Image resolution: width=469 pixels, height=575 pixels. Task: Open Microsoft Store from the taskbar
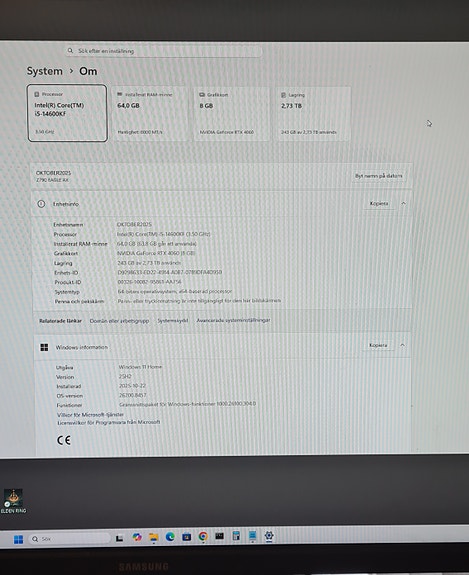coord(186,537)
